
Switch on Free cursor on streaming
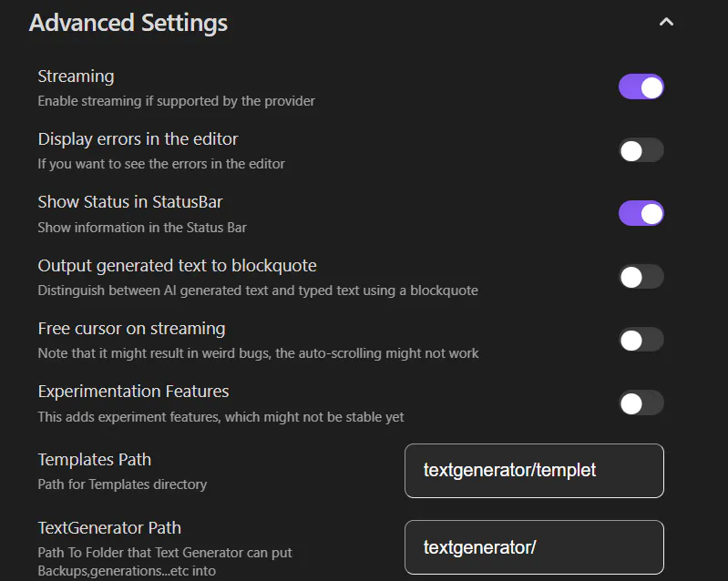tap(641, 340)
